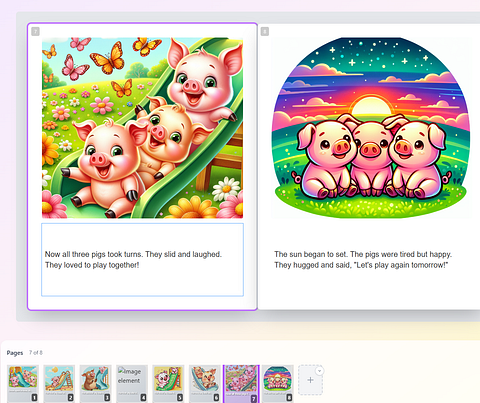Edit text 'The sun began to set'
The width and height of the screenshot is (480, 403).
pos(363,259)
